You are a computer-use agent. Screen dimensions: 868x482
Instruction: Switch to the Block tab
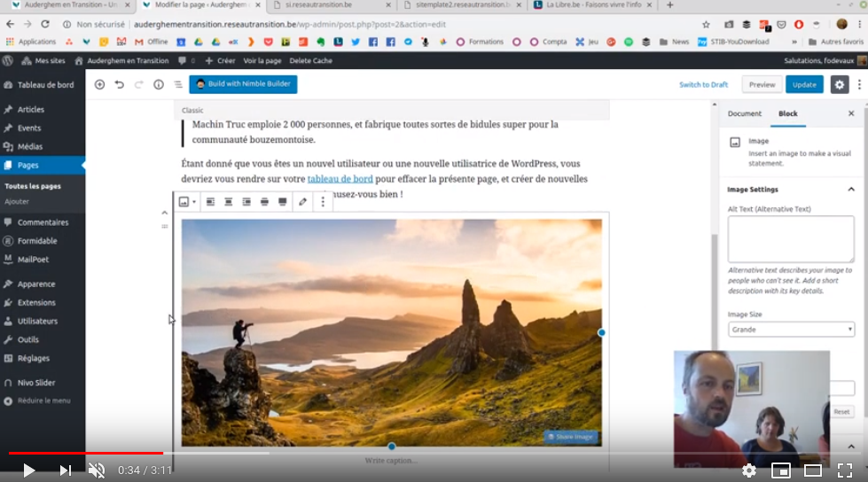[787, 113]
